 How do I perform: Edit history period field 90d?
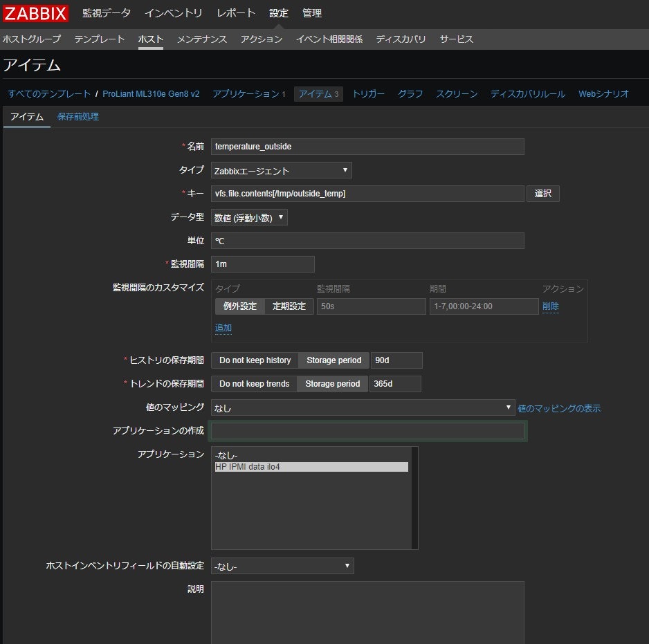point(396,360)
